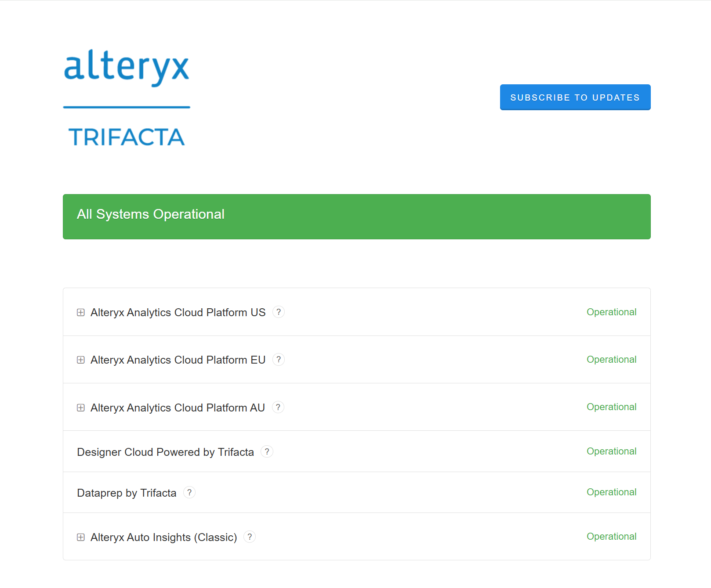Click Dataprep by Trifacta label
The height and width of the screenshot is (588, 711).
(x=127, y=493)
